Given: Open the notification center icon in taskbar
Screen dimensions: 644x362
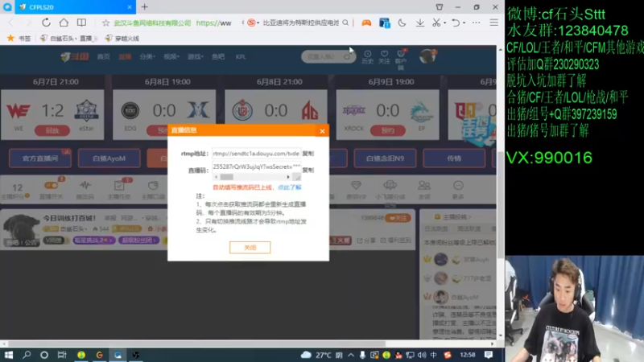Looking at the screenshot, I should [x=489, y=355].
